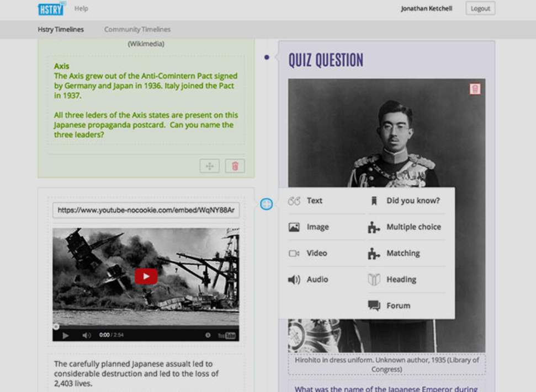The width and height of the screenshot is (536, 392).
Task: Delete the Axis text card
Action: pos(235,166)
